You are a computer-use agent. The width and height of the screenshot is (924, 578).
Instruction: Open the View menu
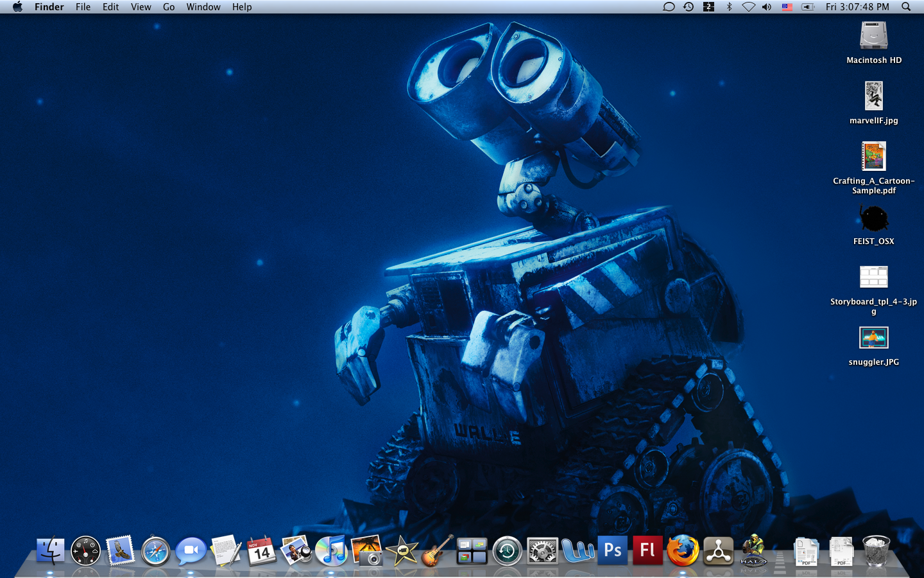point(141,6)
